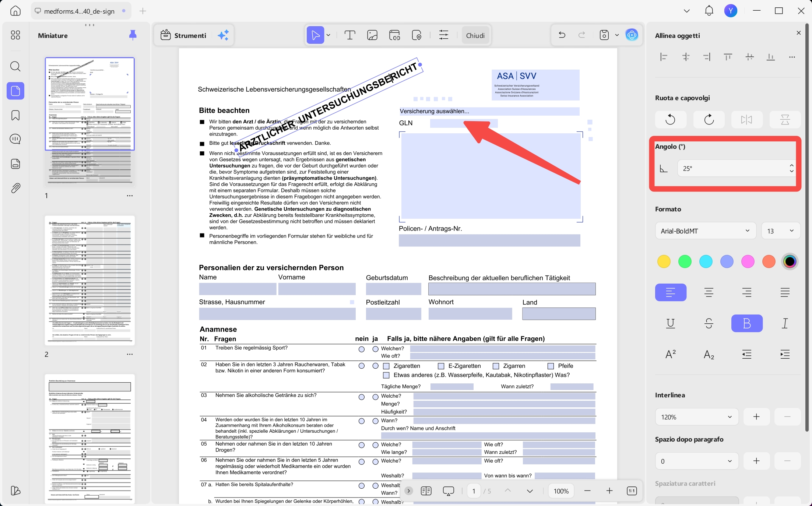Select the arrow selection tool
The image size is (812, 506).
coord(315,35)
